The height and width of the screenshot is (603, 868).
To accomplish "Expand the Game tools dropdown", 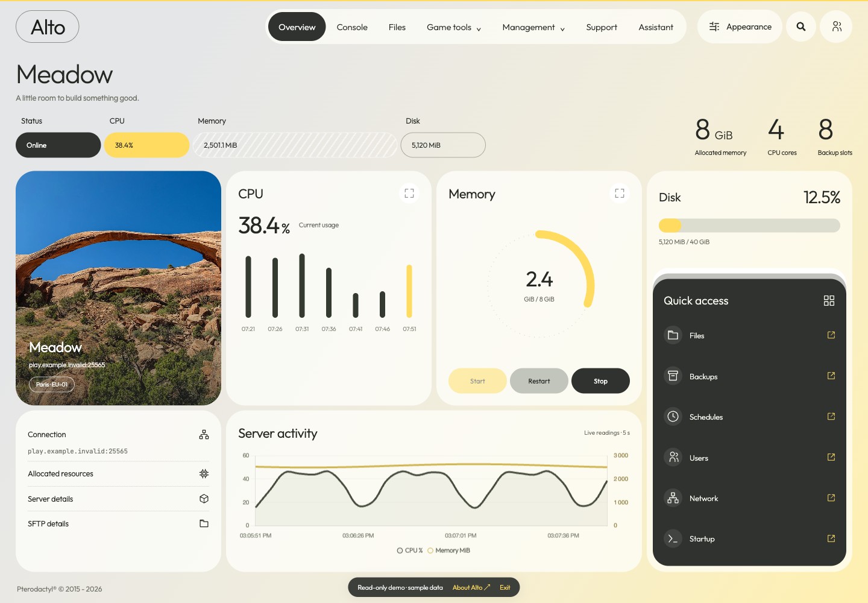I will 454,27.
